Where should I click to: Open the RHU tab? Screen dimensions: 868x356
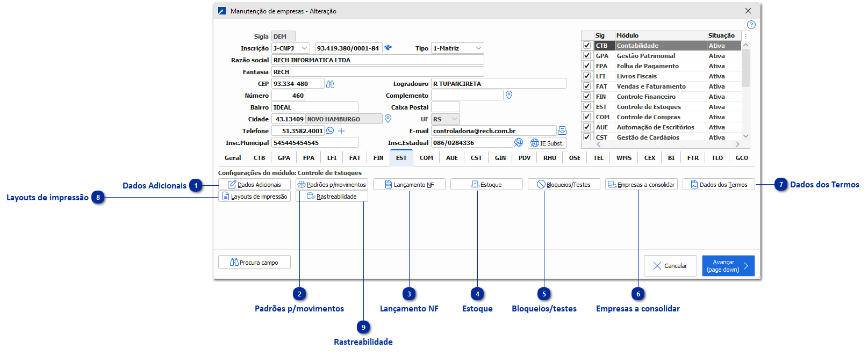point(550,158)
